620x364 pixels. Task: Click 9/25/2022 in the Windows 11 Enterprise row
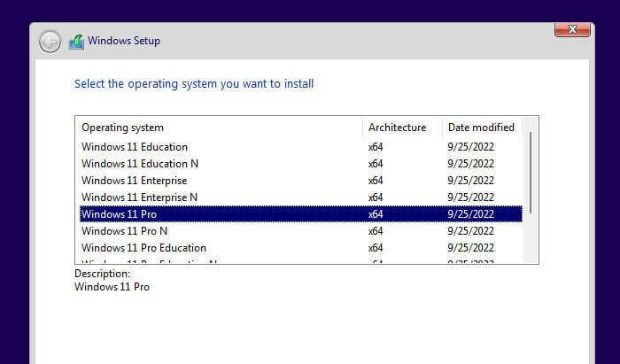(x=471, y=181)
